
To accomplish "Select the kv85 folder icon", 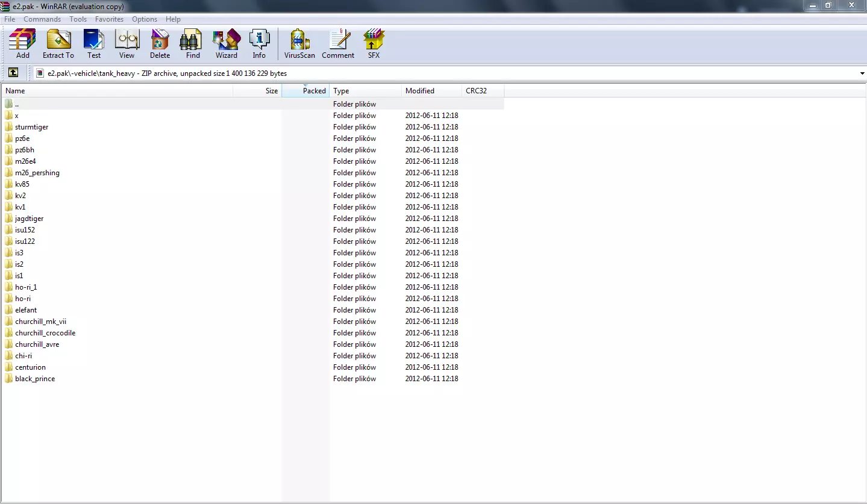I will [x=8, y=184].
